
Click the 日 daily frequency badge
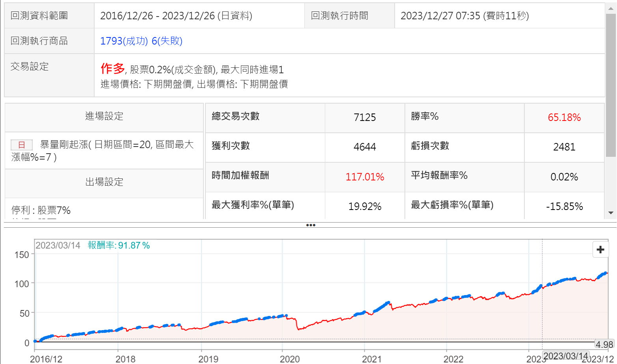click(x=21, y=145)
